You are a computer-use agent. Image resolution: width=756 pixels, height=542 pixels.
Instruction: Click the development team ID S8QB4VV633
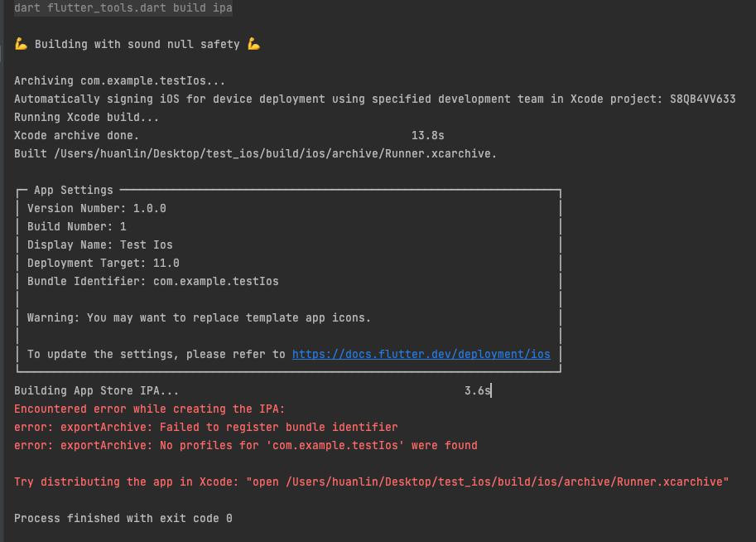pos(702,99)
